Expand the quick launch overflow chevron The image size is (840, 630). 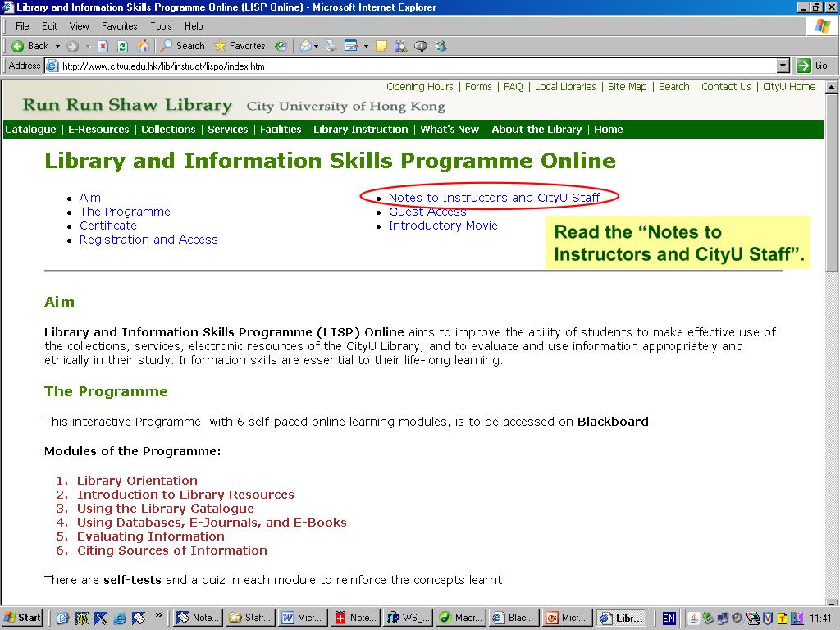[158, 615]
